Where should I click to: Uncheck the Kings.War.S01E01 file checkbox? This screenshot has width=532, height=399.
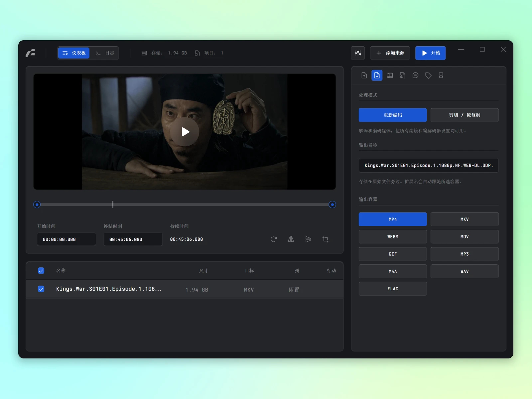[x=41, y=289]
